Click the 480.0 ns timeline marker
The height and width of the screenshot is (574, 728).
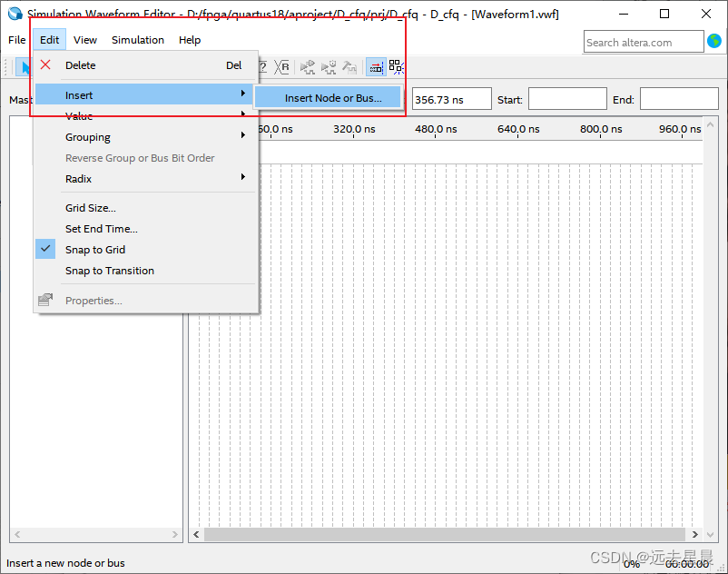[x=436, y=129]
